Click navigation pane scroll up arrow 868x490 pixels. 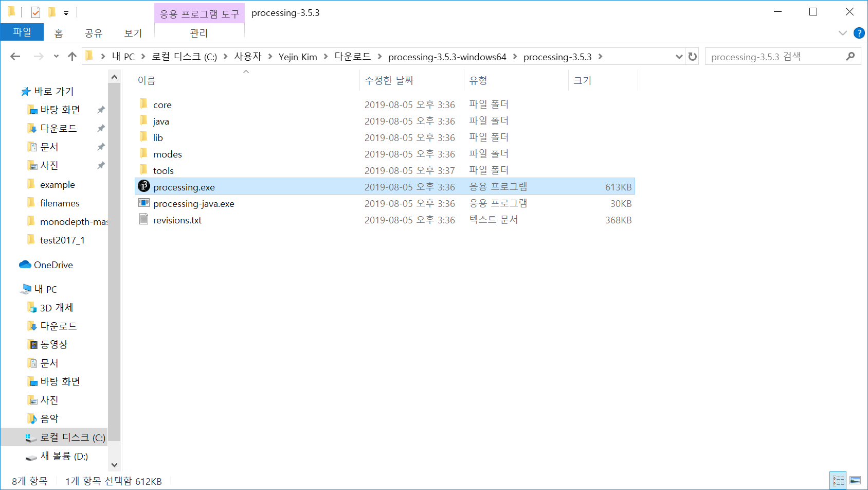click(114, 77)
